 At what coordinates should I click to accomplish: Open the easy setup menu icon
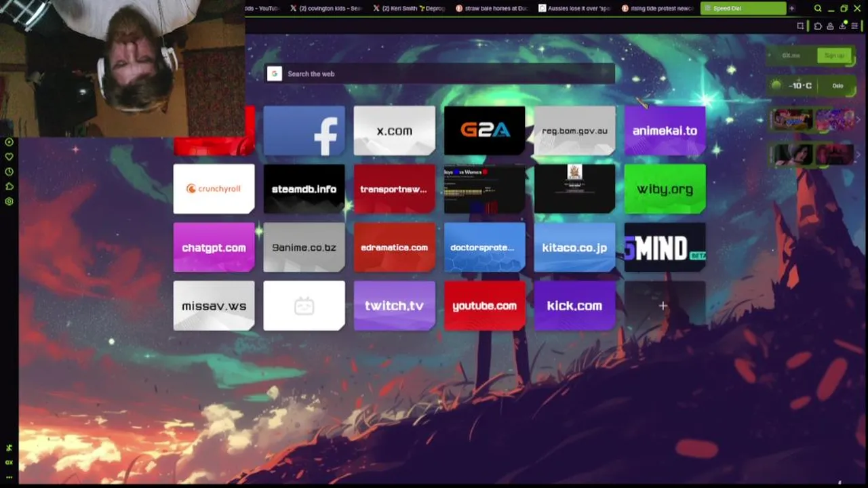[x=855, y=26]
